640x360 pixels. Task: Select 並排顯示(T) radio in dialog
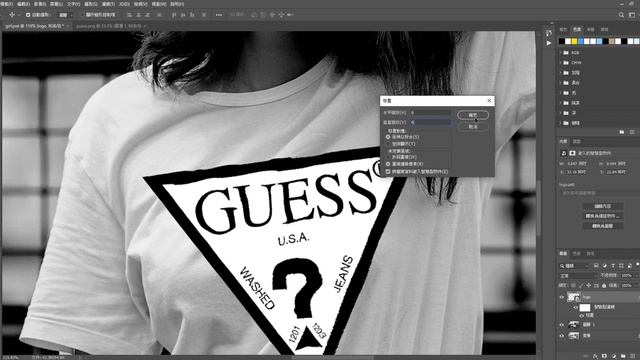[388, 144]
